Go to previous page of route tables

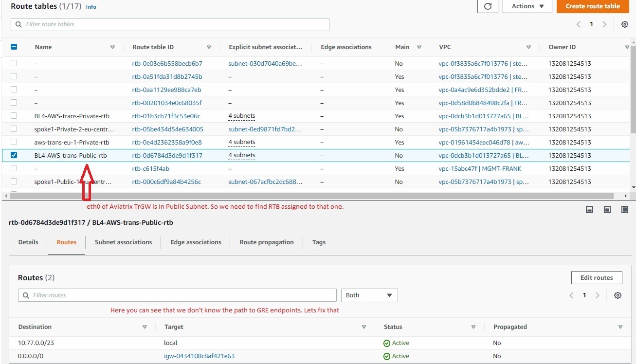click(x=579, y=24)
